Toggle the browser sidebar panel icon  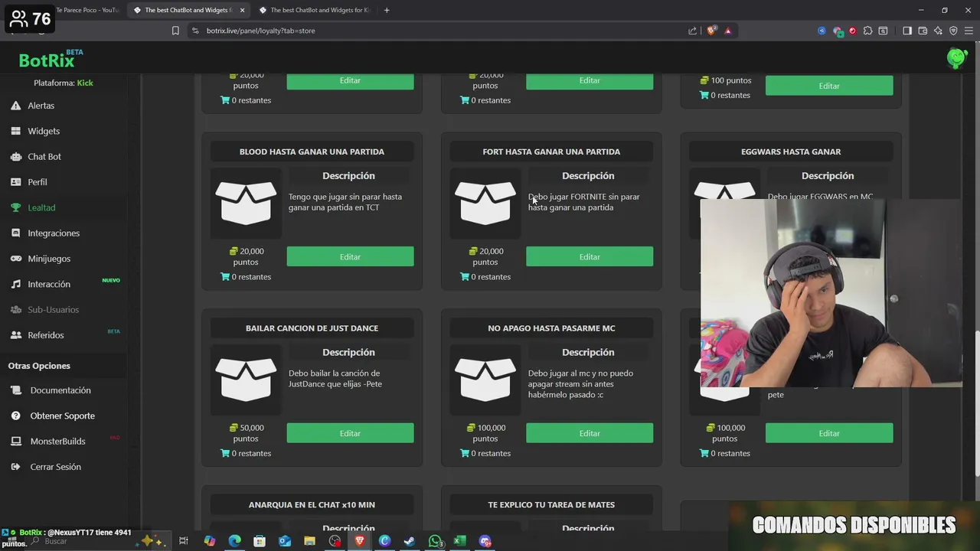point(907,31)
